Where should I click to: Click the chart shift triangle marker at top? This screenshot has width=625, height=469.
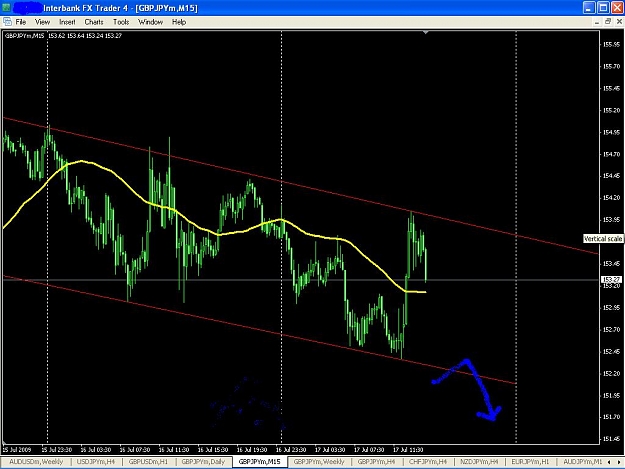click(x=426, y=32)
